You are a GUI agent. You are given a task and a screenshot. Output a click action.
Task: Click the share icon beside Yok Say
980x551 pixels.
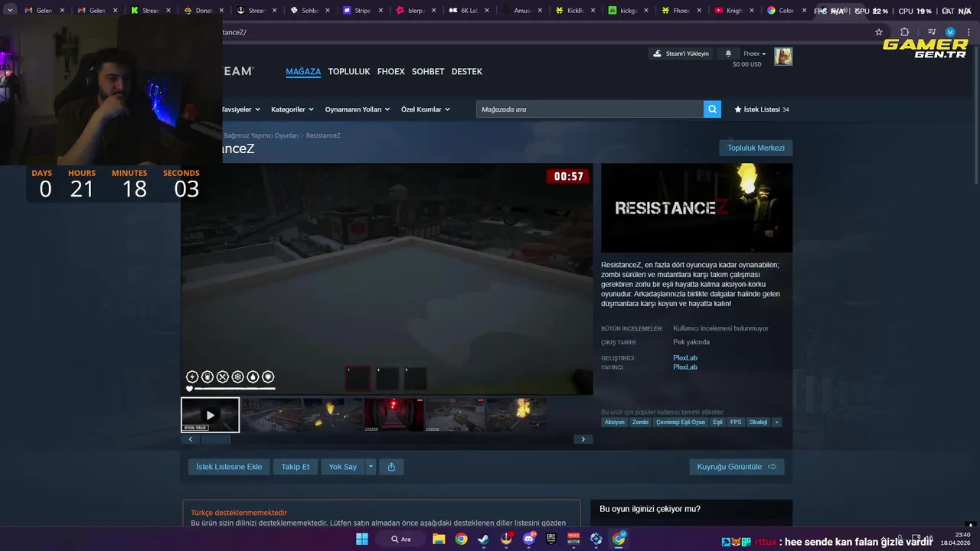(391, 467)
